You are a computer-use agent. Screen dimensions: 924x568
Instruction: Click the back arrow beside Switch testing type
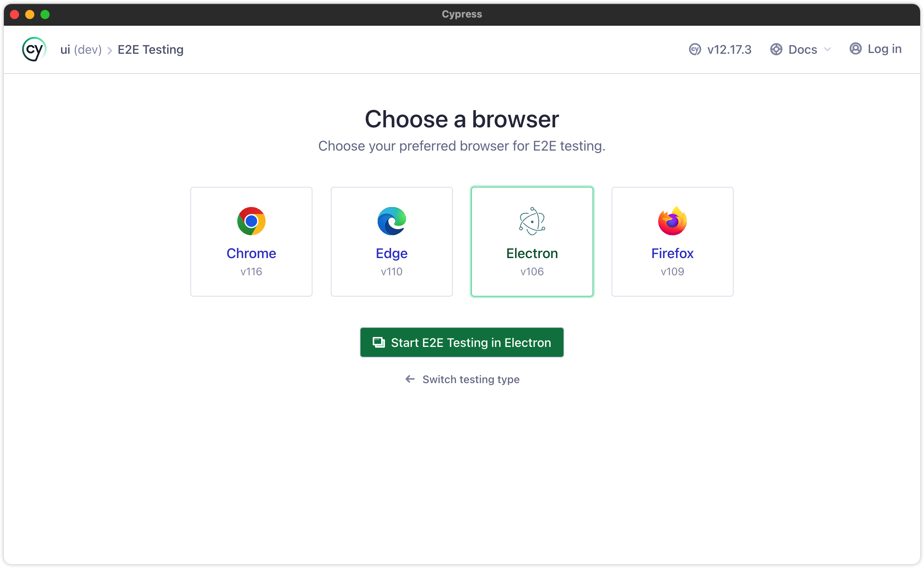click(410, 379)
